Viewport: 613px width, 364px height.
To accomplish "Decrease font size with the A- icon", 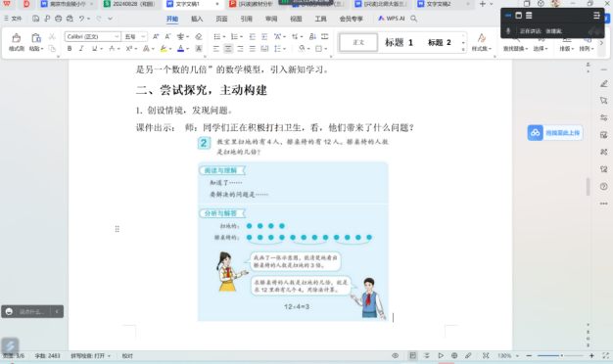I will (x=167, y=36).
